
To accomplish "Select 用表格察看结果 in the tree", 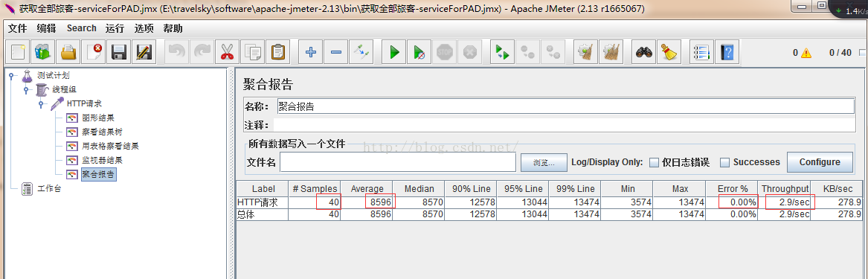I will 110,146.
